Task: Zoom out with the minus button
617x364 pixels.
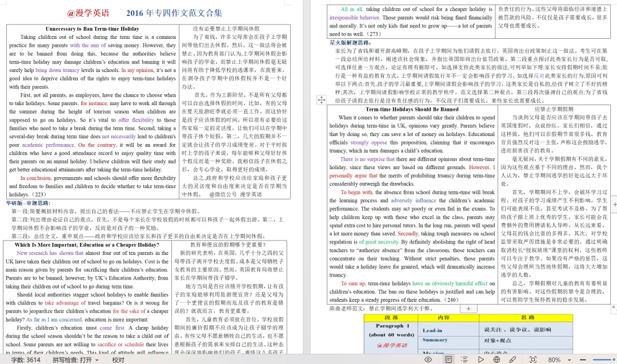Action: coord(583,359)
